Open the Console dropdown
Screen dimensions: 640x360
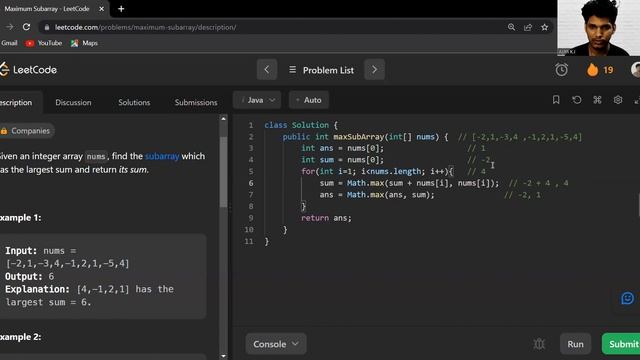[x=276, y=344]
